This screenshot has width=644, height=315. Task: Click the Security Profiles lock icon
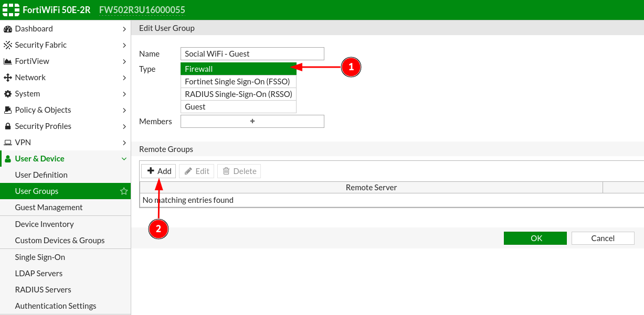click(8, 126)
